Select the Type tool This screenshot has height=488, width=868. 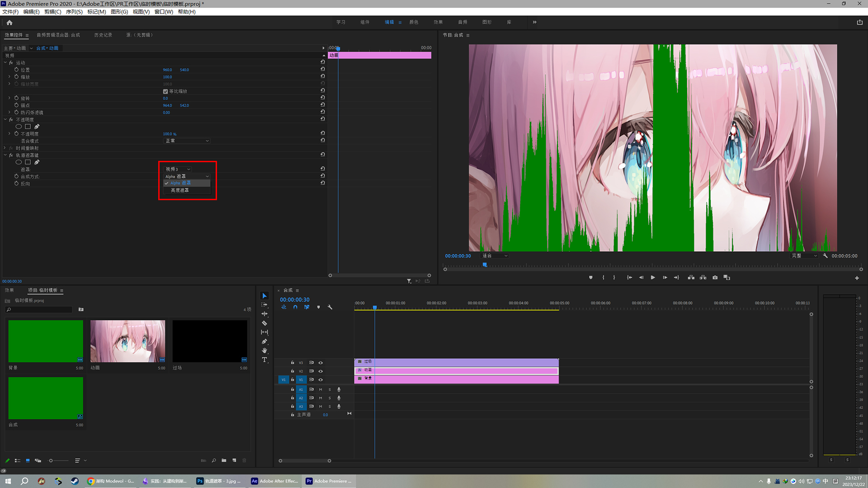pos(264,360)
